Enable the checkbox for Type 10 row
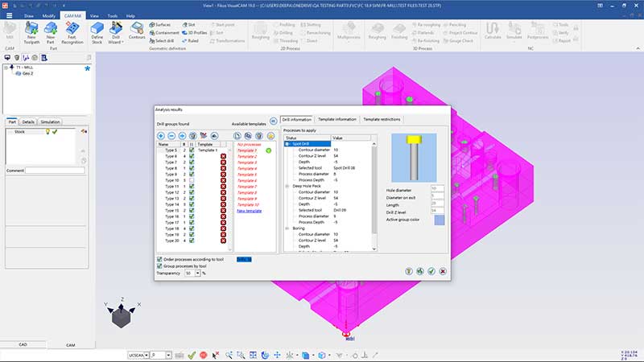This screenshot has width=644, height=362. (x=192, y=180)
